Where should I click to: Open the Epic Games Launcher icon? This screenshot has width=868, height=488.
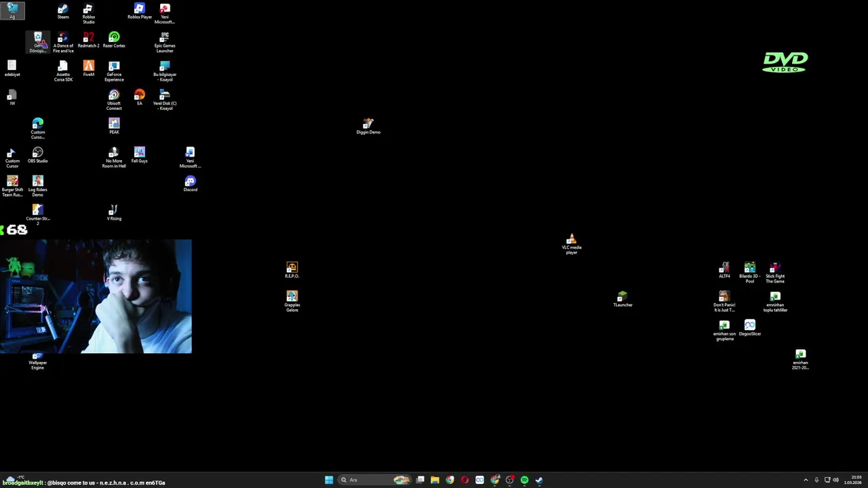click(x=165, y=42)
